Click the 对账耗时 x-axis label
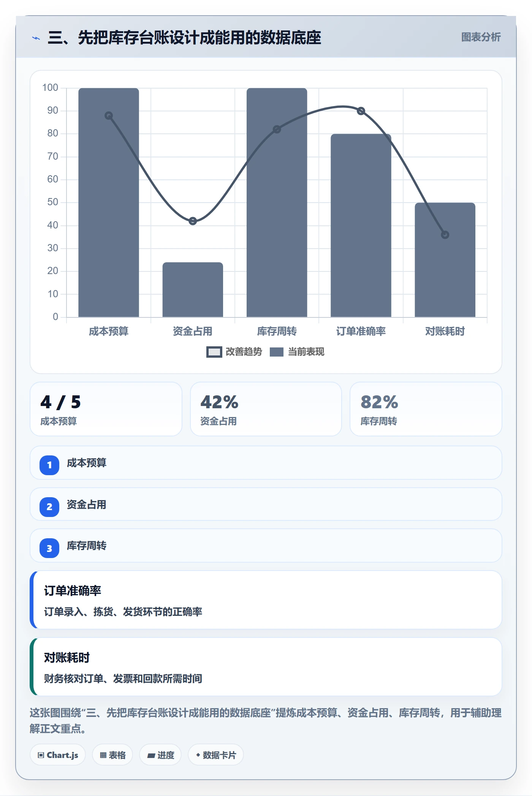The width and height of the screenshot is (532, 796). tap(445, 331)
